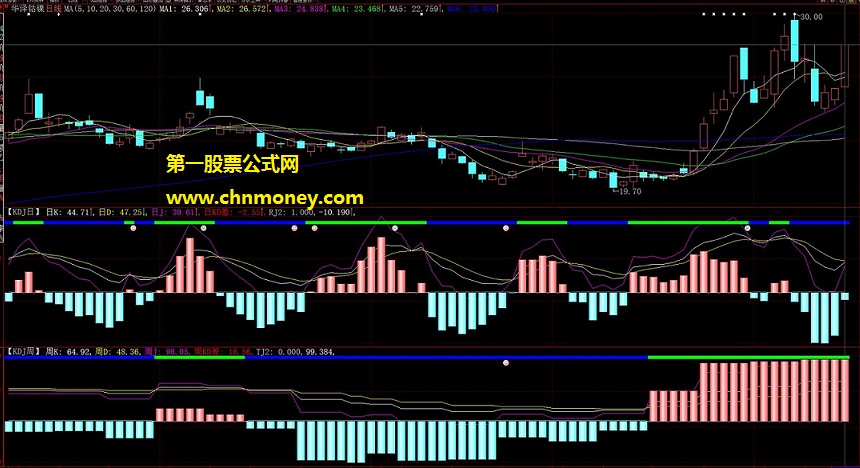Select the 周KD差: 16.56 reading

click(224, 351)
